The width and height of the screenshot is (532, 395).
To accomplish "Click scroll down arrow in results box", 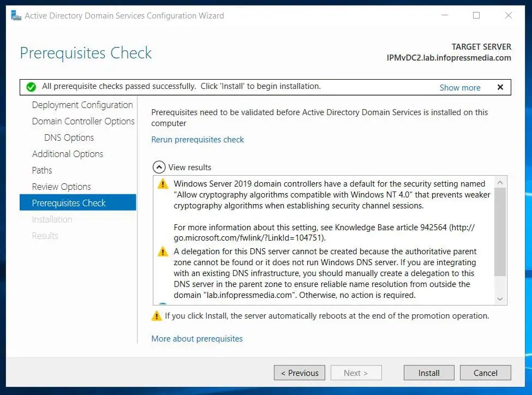I will [500, 299].
